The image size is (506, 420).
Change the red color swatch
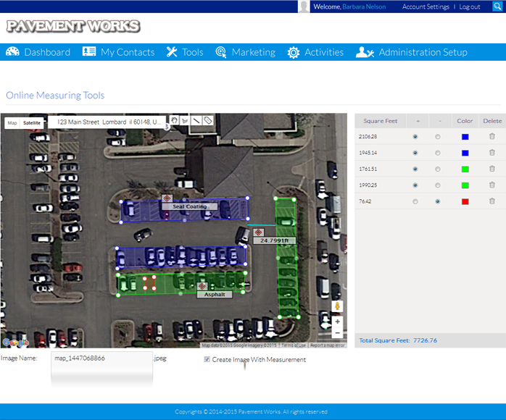465,201
